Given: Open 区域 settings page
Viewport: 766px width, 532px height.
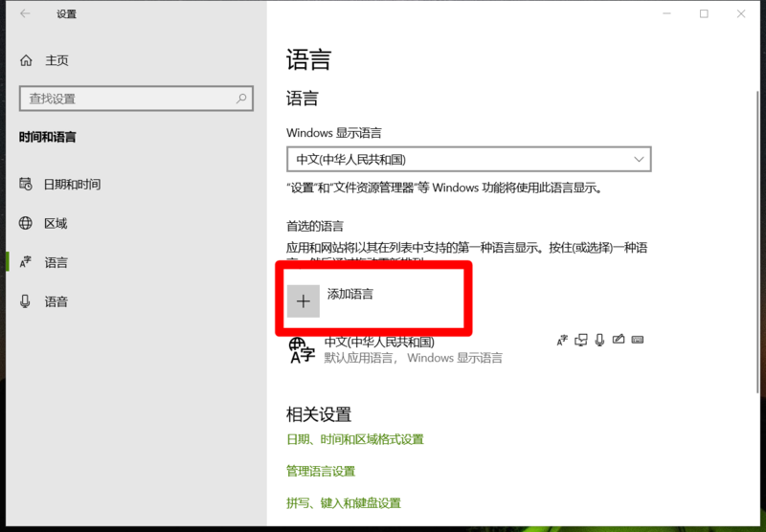Looking at the screenshot, I should coord(56,224).
